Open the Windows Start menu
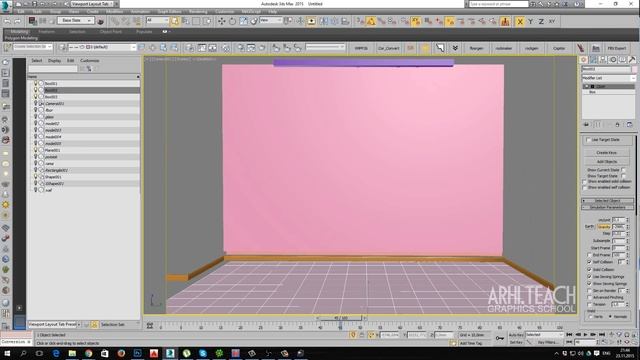Image resolution: width=640 pixels, height=360 pixels. (x=7, y=353)
